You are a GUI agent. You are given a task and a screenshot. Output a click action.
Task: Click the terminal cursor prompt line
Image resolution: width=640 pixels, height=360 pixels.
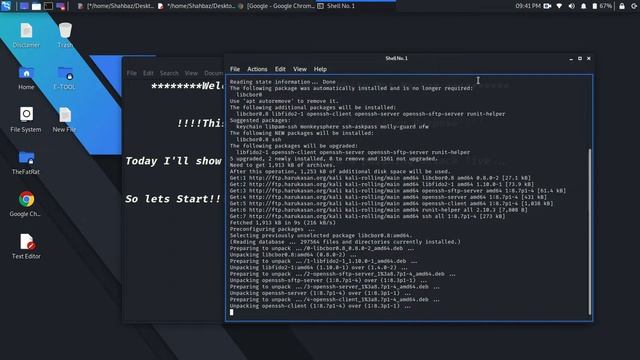(231, 312)
